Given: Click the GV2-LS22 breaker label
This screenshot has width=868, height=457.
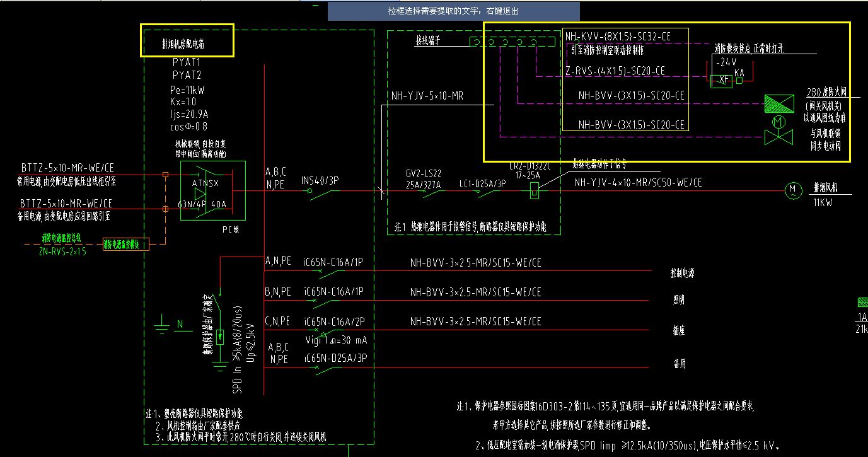Looking at the screenshot, I should click(424, 173).
